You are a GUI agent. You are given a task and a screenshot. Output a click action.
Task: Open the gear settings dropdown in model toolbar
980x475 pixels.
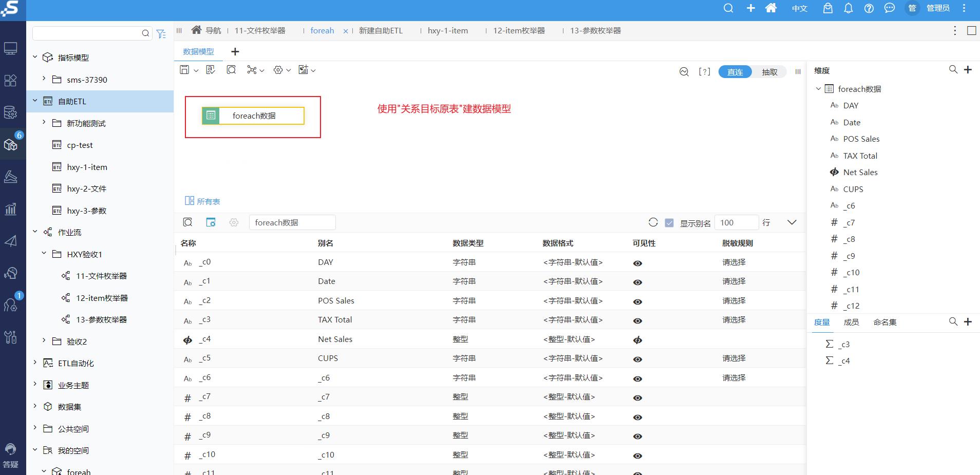click(x=282, y=70)
